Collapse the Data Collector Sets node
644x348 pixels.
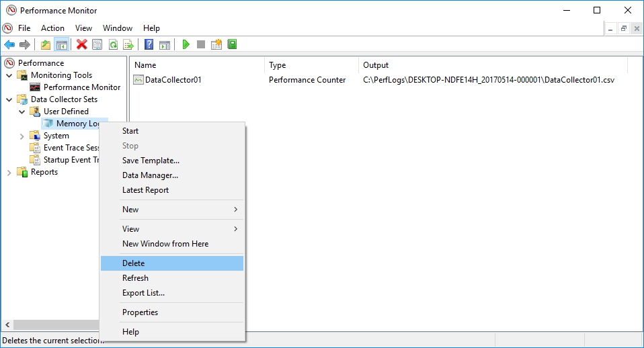click(x=9, y=99)
